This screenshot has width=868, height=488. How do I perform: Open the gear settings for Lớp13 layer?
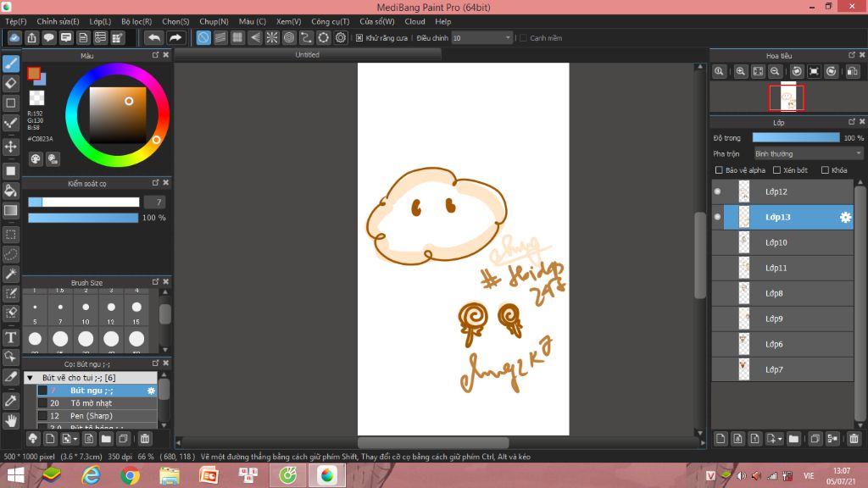[845, 218]
